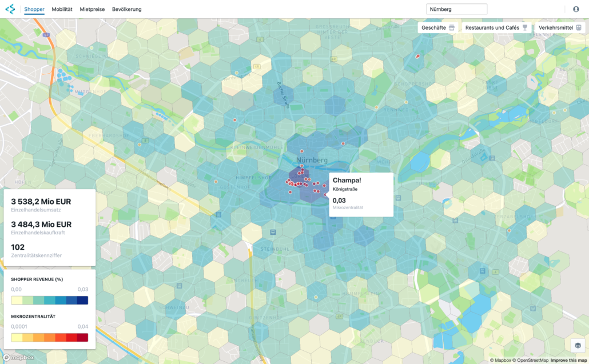Image resolution: width=589 pixels, height=364 pixels.
Task: Open the user account icon
Action: (x=576, y=9)
